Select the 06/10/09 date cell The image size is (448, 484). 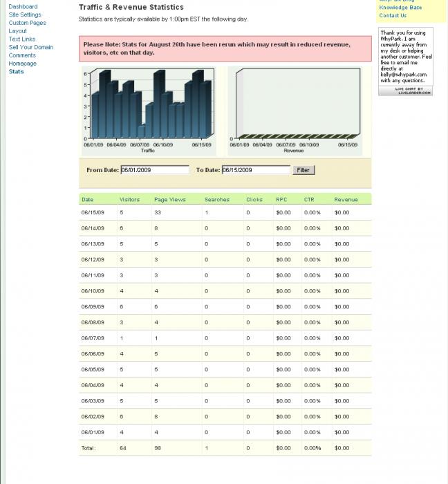(x=93, y=291)
